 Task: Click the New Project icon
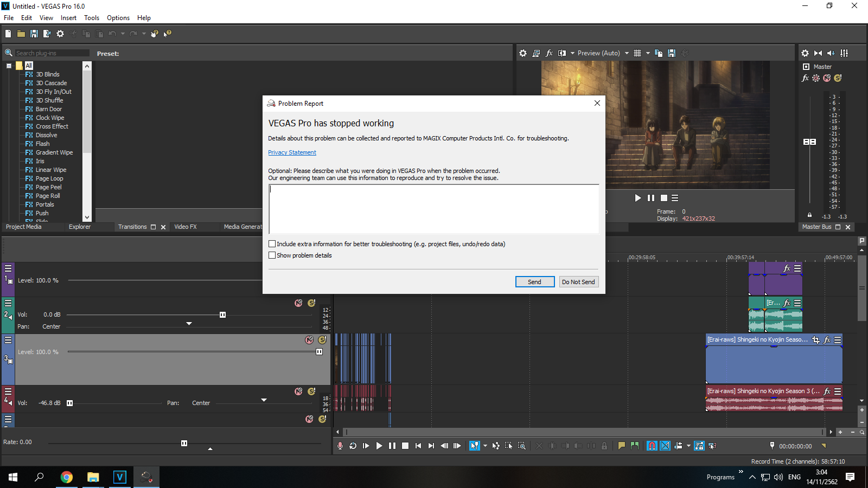[x=8, y=34]
